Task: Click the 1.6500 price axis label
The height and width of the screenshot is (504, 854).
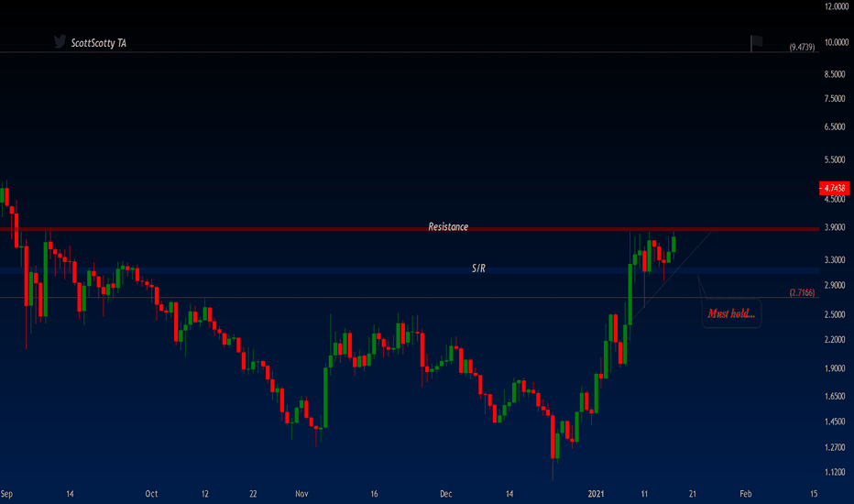Action: click(835, 396)
